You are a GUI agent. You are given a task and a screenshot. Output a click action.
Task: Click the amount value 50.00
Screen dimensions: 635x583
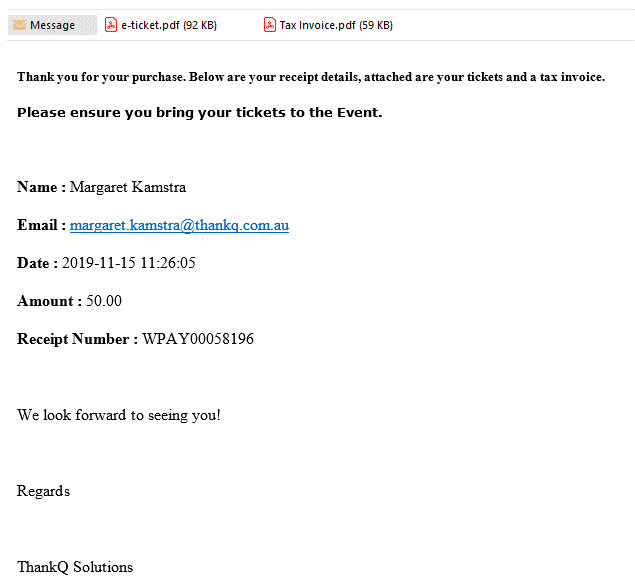[104, 301]
